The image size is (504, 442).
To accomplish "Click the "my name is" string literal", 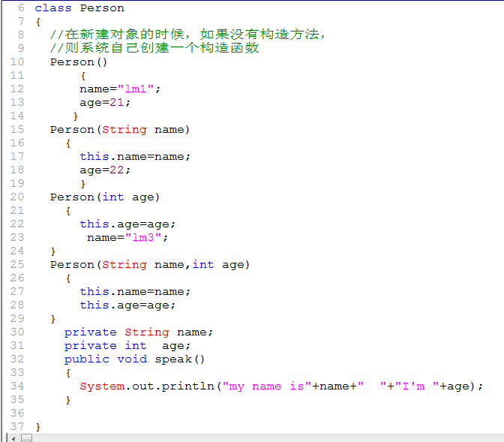I will [267, 386].
